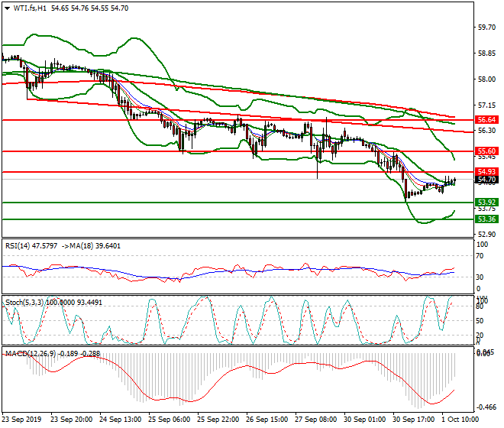Select the green 53.92 support price label

486,203
